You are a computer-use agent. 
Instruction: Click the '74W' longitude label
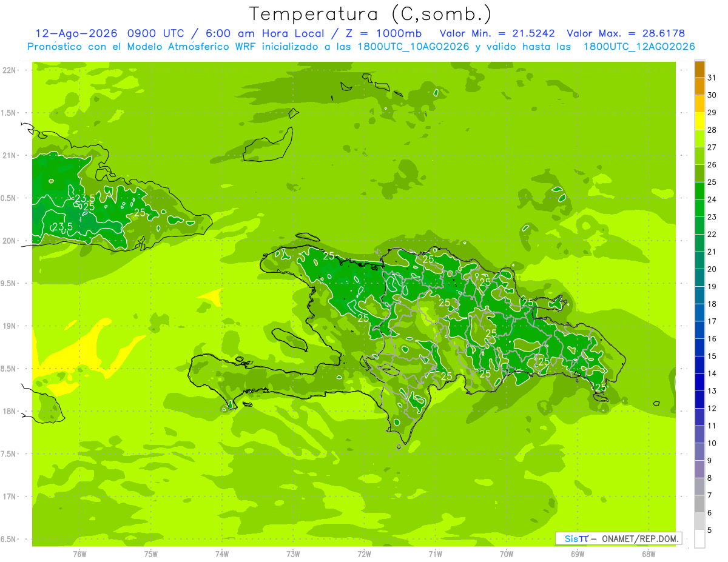[222, 554]
